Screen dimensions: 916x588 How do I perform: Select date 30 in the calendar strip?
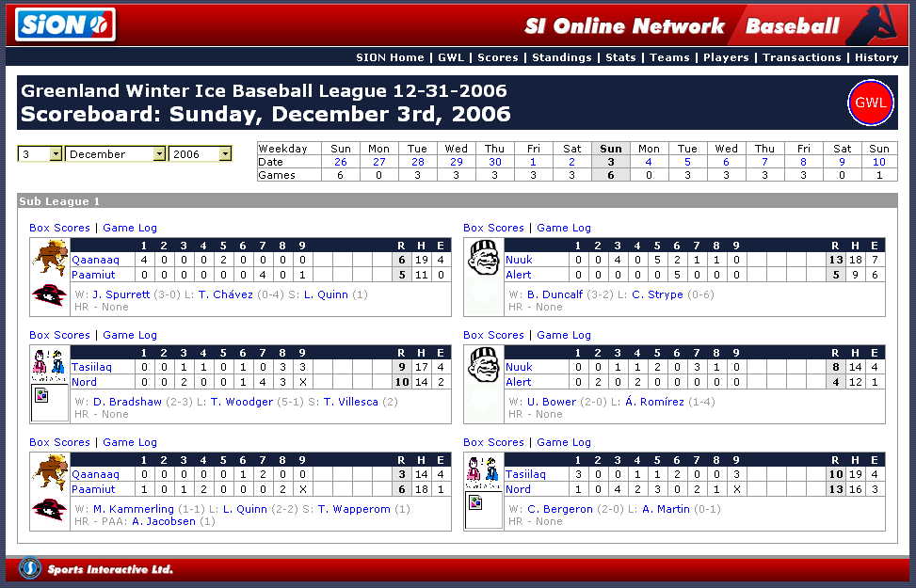tap(495, 162)
